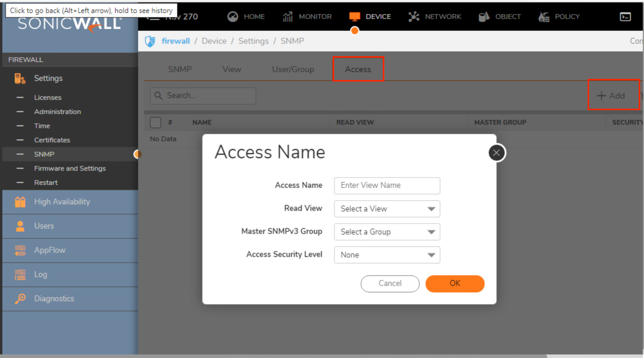Focus the Access Name input field
This screenshot has width=644, height=358.
pyautogui.click(x=387, y=185)
